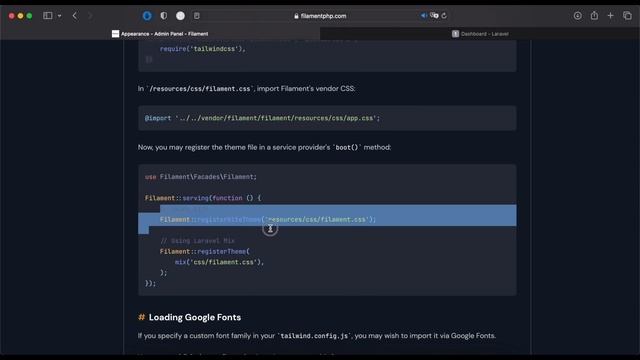Click the Filament::registerTheme( line
This screenshot has width=640, height=360.
(x=204, y=251)
